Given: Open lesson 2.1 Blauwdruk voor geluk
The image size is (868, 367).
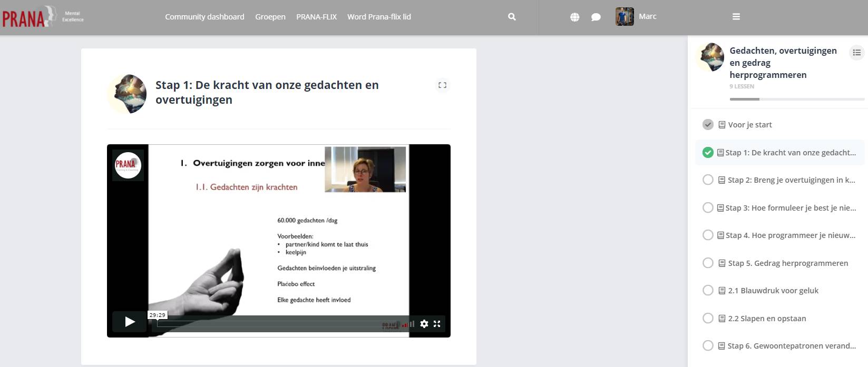Looking at the screenshot, I should pyautogui.click(x=773, y=291).
